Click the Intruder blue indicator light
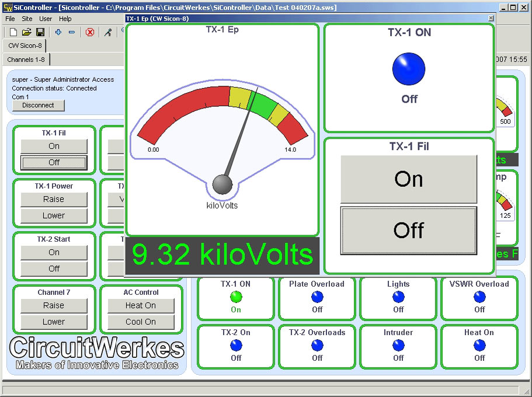The image size is (532, 397). [398, 346]
